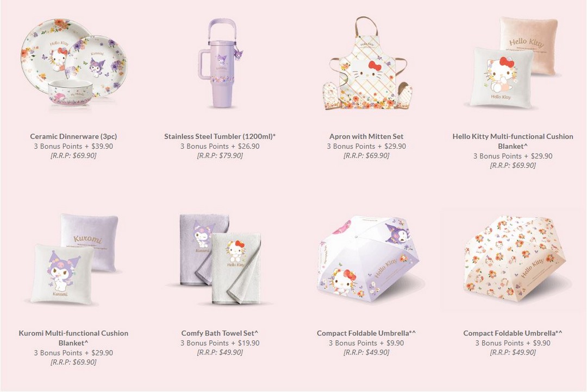Select Apron with Mitten Set title
The height and width of the screenshot is (392, 587).
(366, 136)
